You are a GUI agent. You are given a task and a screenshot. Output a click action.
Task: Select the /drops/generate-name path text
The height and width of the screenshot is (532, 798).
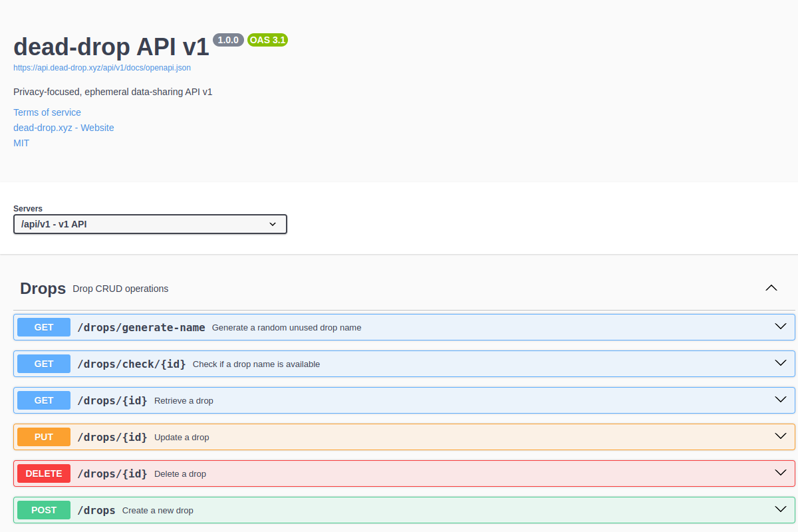[142, 327]
